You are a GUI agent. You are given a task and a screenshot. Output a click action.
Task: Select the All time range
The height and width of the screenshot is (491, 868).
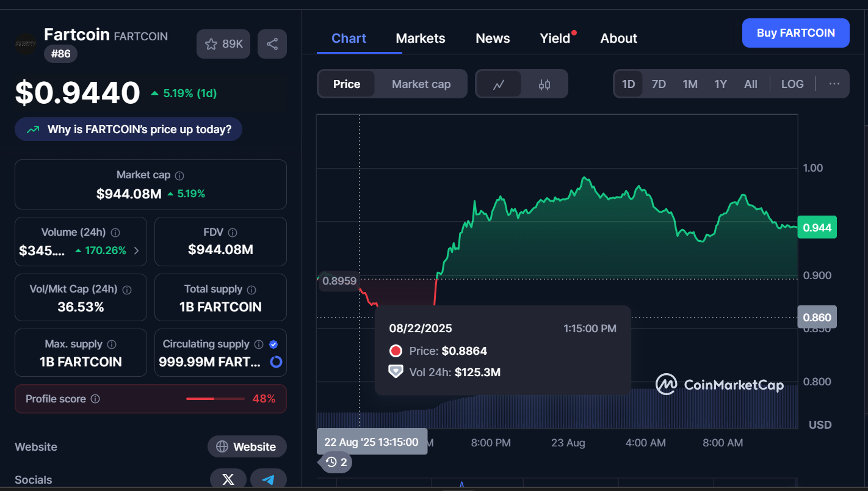click(751, 84)
